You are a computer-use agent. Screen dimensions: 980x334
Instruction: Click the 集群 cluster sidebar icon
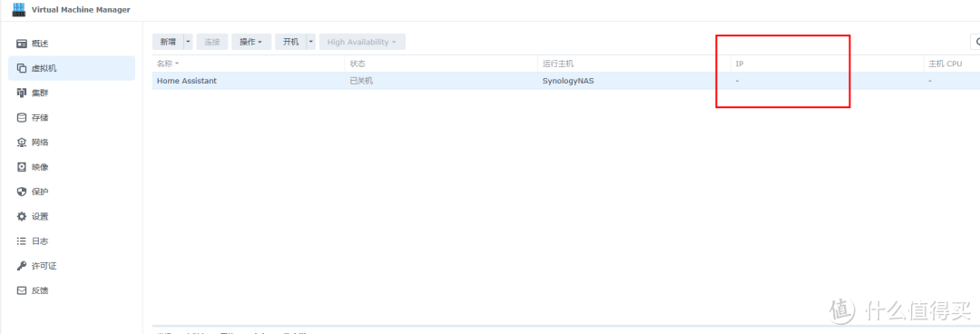pos(21,93)
